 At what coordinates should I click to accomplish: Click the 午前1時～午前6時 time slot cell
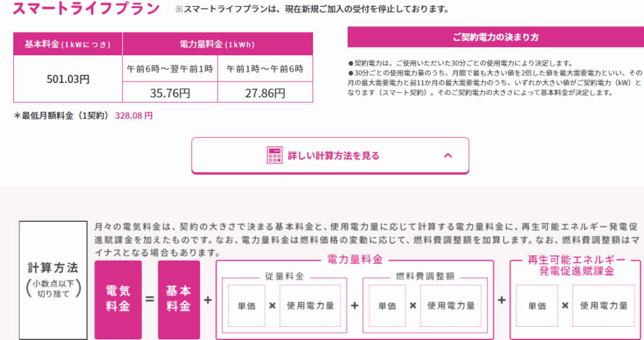click(265, 69)
